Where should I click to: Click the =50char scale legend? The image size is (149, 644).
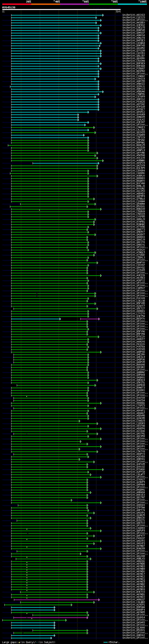(112, 642)
